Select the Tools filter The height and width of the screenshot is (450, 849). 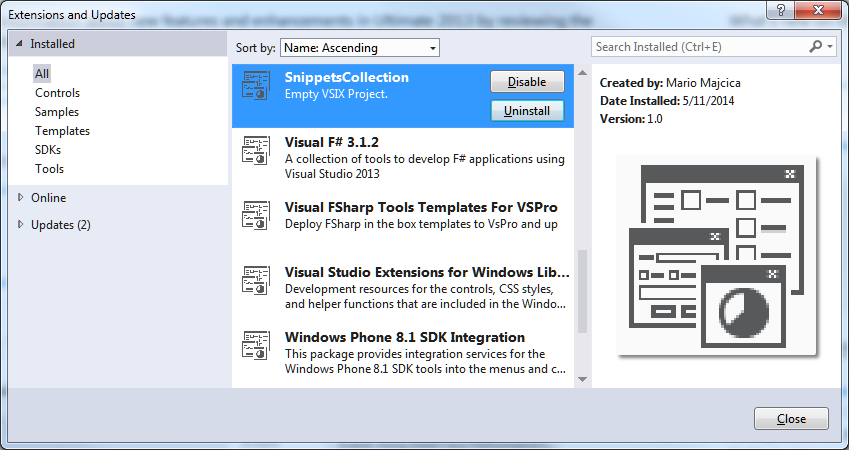49,168
